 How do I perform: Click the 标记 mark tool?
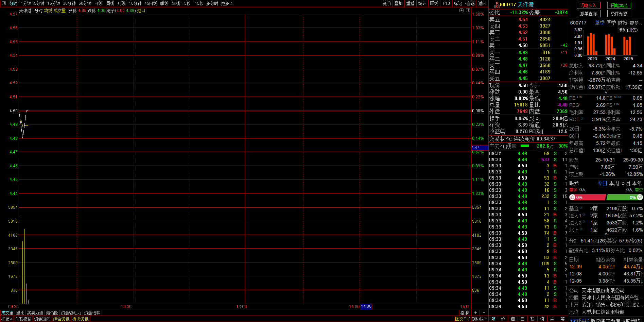tap(458, 3)
